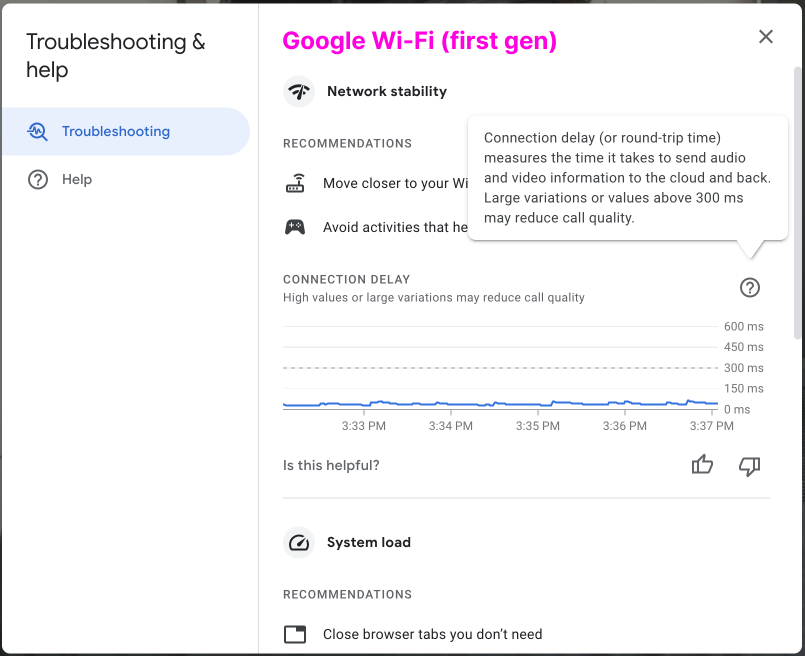Open the Help sidebar tab
This screenshot has width=805, height=656.
tap(76, 179)
